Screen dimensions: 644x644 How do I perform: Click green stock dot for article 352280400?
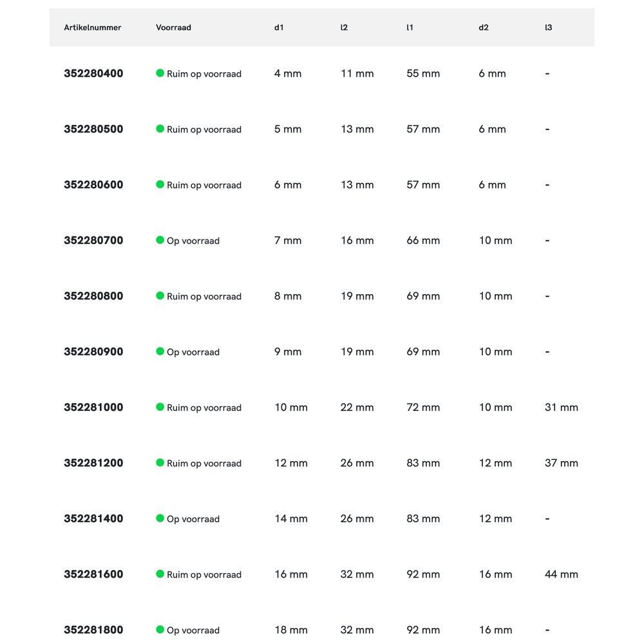click(x=160, y=73)
